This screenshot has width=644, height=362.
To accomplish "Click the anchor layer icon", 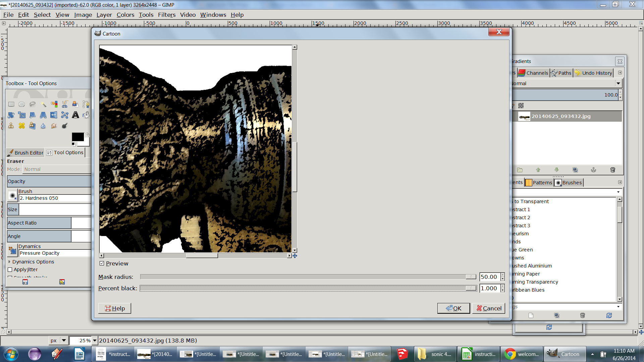I will coord(593,170).
